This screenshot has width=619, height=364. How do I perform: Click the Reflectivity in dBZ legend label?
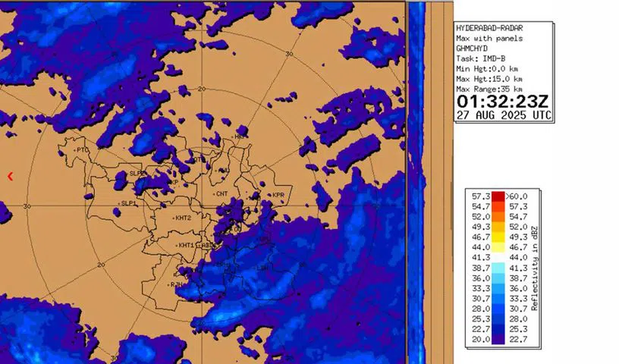coord(535,268)
